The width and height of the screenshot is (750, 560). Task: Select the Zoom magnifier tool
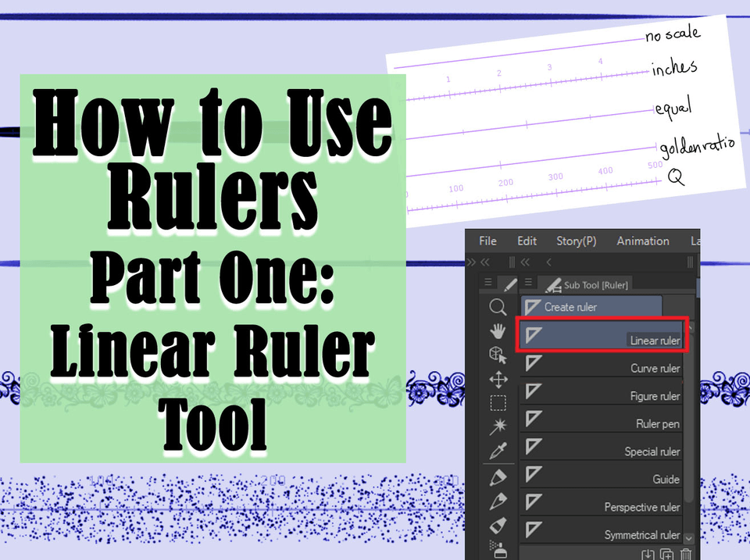point(498,307)
